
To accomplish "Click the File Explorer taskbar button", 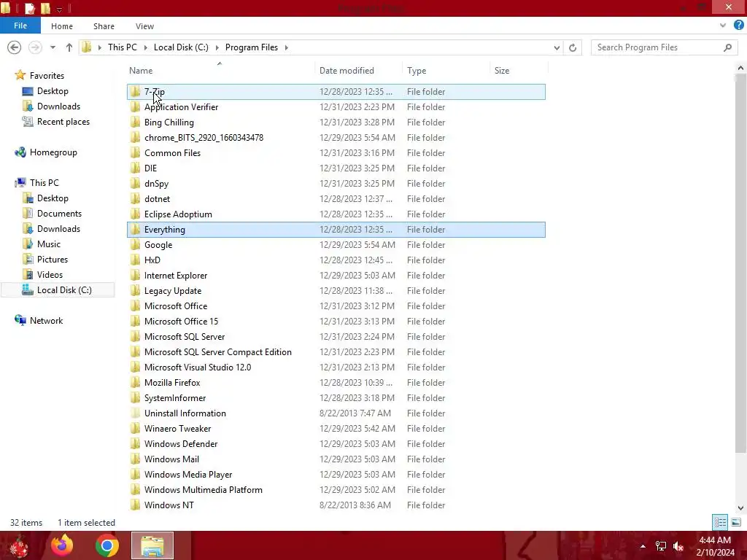I will tap(152, 545).
